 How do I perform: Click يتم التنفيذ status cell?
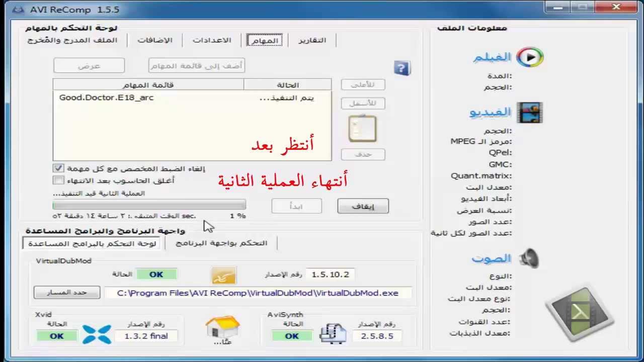click(x=286, y=98)
